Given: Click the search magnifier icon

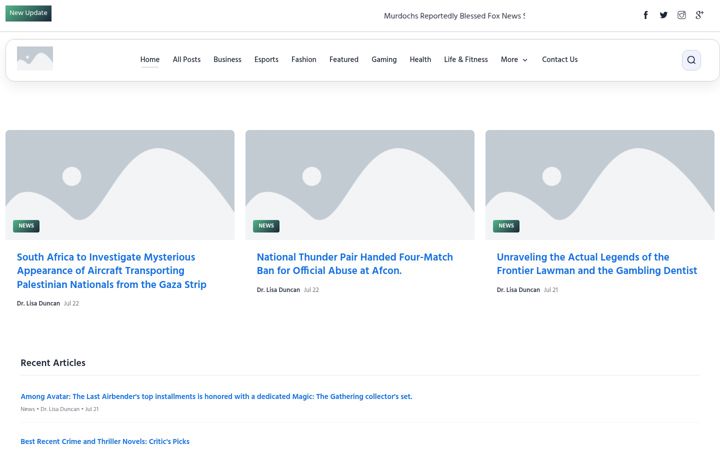Looking at the screenshot, I should click(x=691, y=60).
